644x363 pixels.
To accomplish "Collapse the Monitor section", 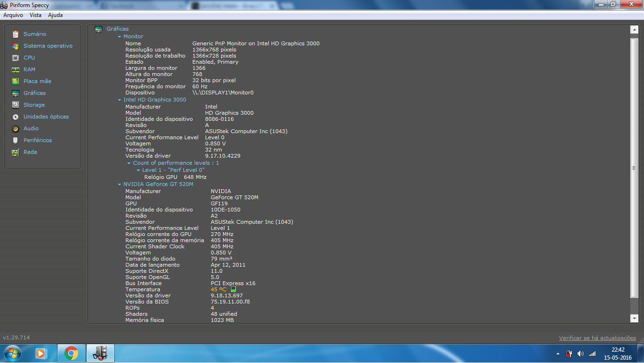I will tap(120, 37).
